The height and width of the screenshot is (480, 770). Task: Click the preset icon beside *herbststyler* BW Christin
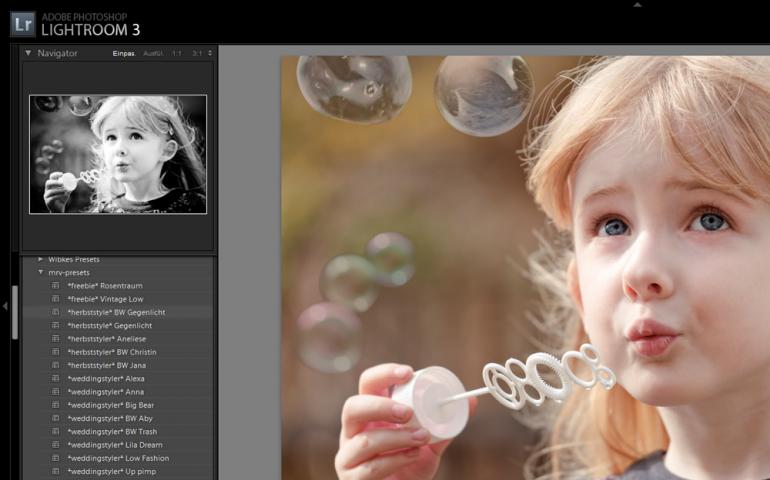pyautogui.click(x=55, y=352)
